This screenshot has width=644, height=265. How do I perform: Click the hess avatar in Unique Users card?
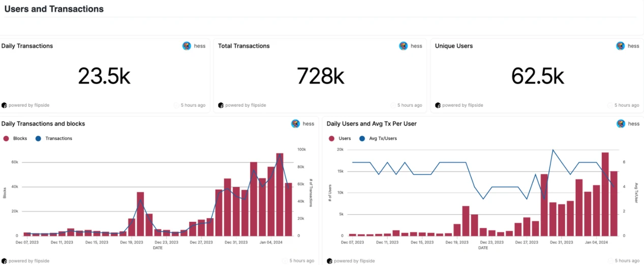pyautogui.click(x=620, y=46)
